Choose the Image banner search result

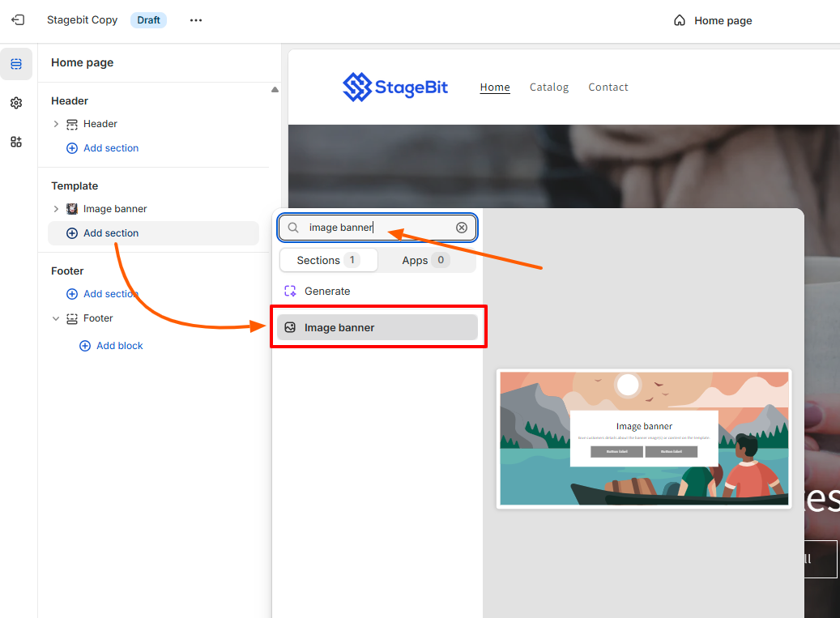377,328
